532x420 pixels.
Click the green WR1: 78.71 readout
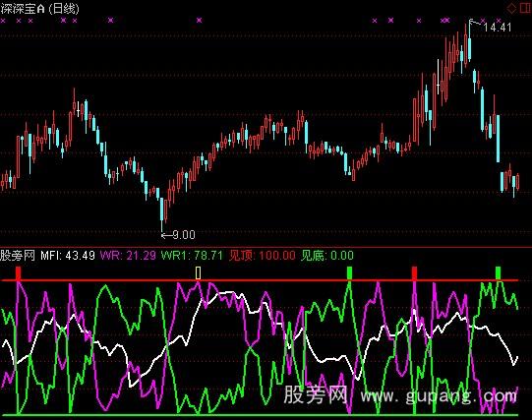192,255
